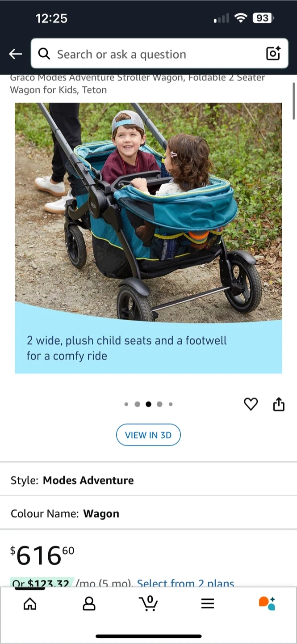This screenshot has width=297, height=644.
Task: Tap the search magnifier icon
Action: [44, 54]
